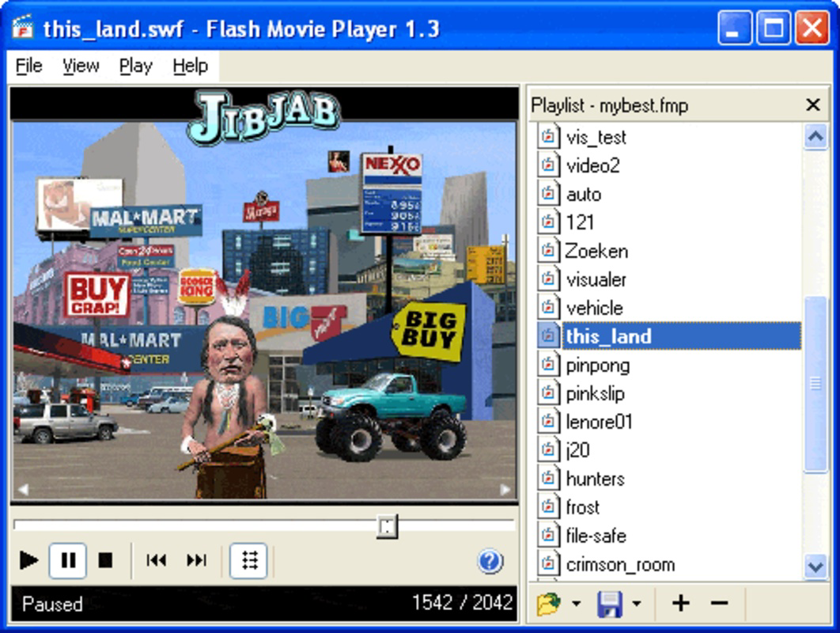Viewport: 840px width, 633px height.
Task: Skip to next movie in playlist
Action: click(196, 561)
